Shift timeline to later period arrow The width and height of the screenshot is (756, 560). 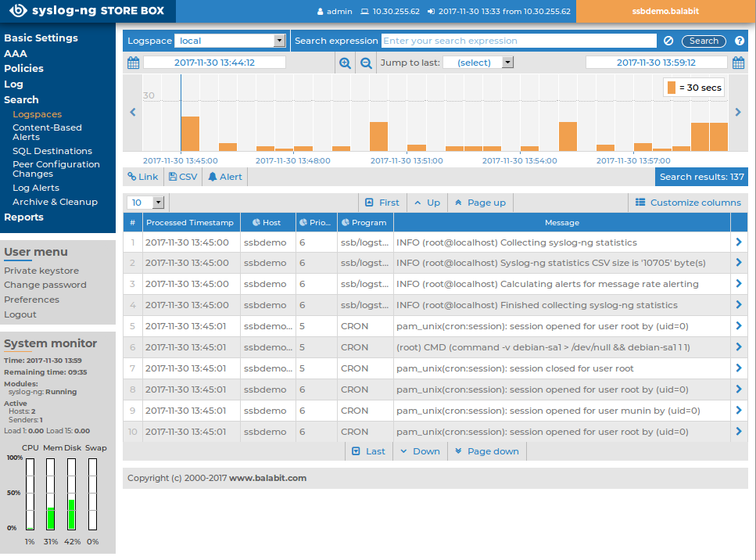click(x=738, y=113)
